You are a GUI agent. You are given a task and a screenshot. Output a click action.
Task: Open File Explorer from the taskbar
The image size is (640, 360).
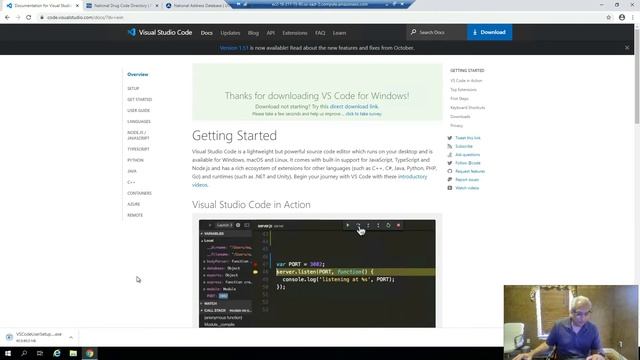pos(73,353)
